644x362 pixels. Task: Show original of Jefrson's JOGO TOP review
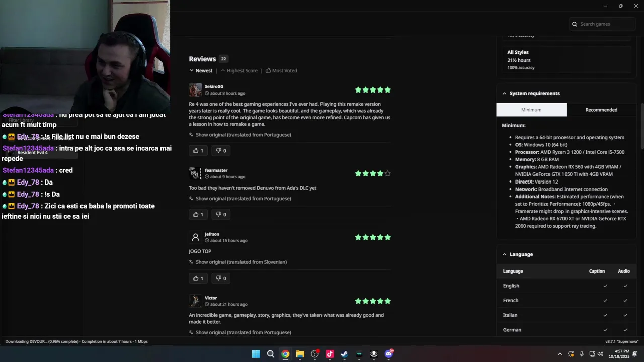tap(238, 262)
